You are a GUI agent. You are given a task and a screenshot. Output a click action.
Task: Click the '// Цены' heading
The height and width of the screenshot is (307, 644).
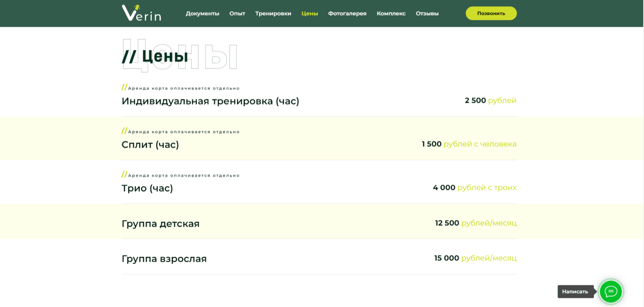coord(155,56)
